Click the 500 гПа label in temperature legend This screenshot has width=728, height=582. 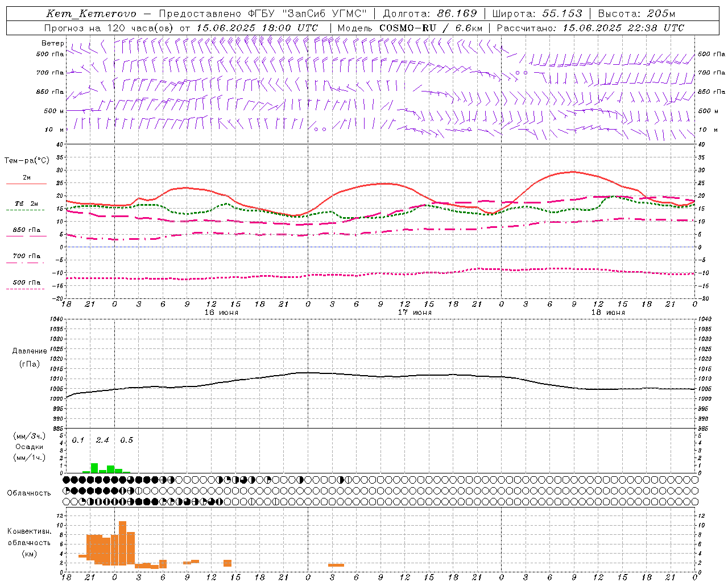[x=27, y=282]
